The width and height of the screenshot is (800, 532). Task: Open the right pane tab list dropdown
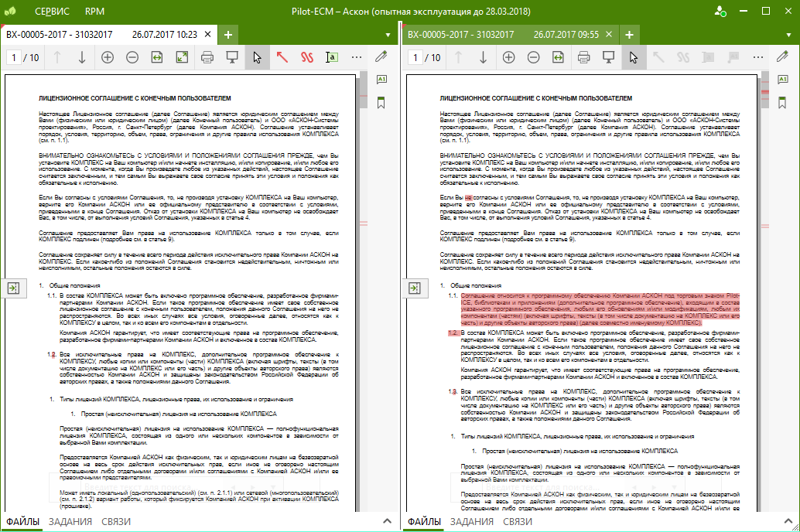tap(789, 36)
